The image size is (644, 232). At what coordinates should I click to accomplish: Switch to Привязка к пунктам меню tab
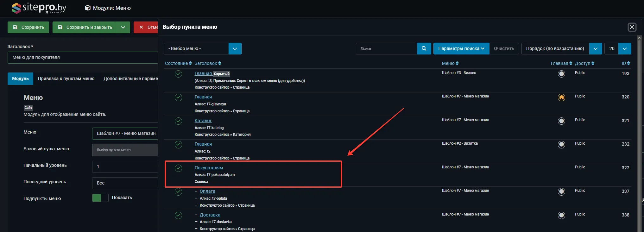coord(66,78)
